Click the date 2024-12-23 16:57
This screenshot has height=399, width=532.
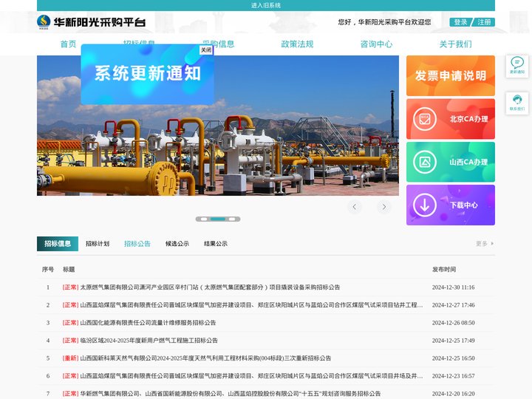click(453, 376)
